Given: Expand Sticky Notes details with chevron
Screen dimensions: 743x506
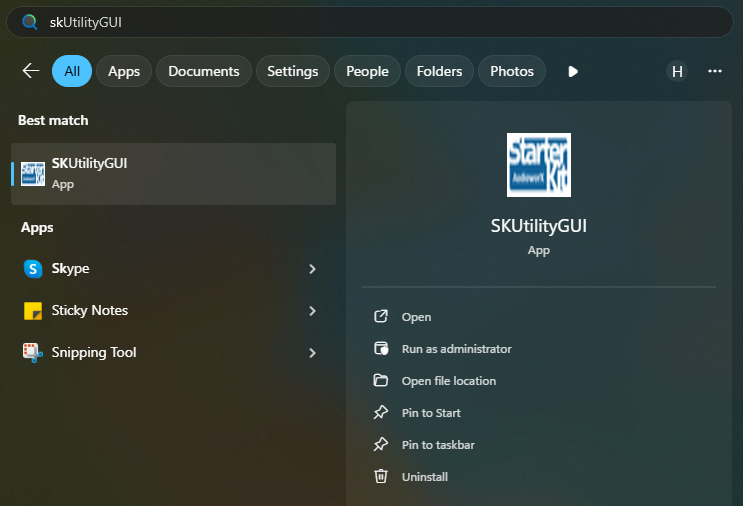Looking at the screenshot, I should (312, 311).
